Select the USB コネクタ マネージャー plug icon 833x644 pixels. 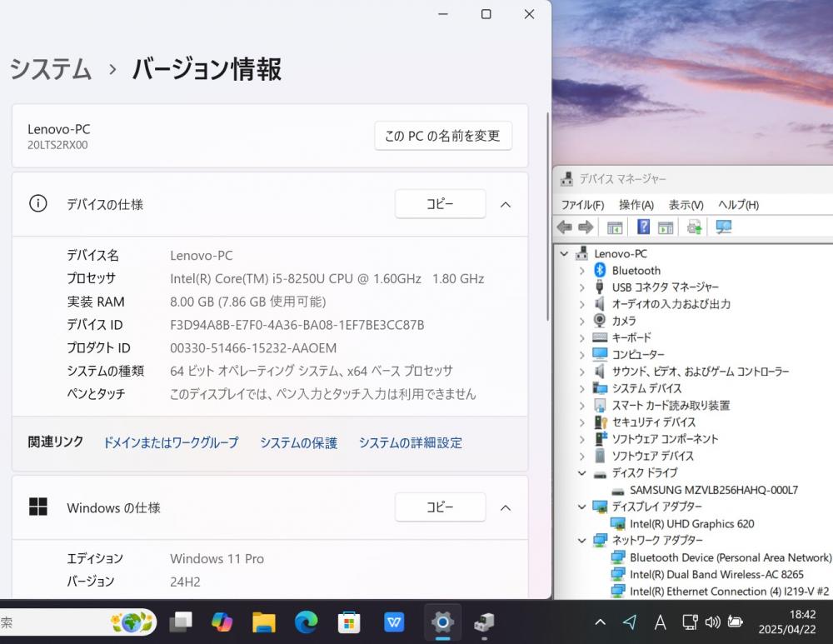pos(599,287)
